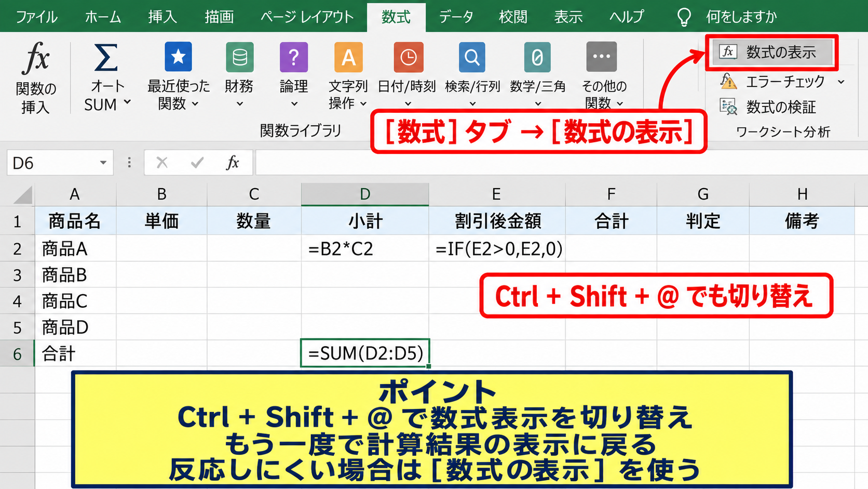Expand the エラーチェック dropdown arrow
Screen dimensions: 868x489
[x=841, y=82]
